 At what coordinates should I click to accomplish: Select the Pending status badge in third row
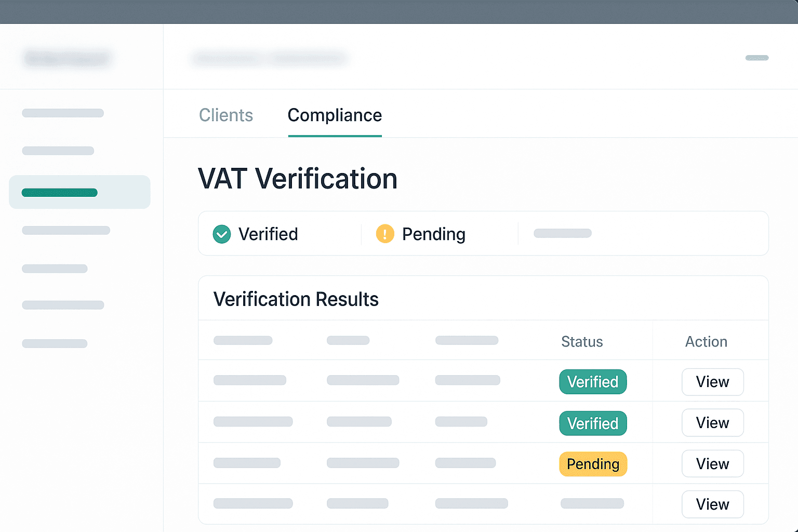593,464
